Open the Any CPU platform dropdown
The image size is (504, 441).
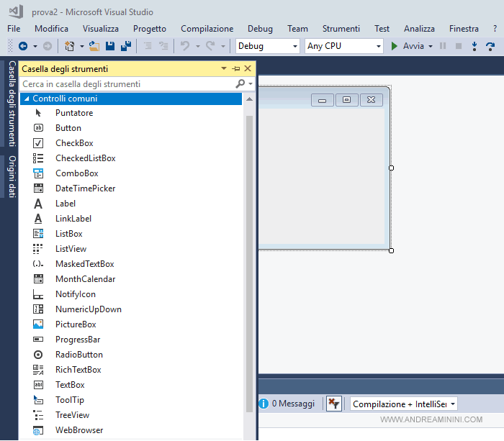pyautogui.click(x=343, y=46)
